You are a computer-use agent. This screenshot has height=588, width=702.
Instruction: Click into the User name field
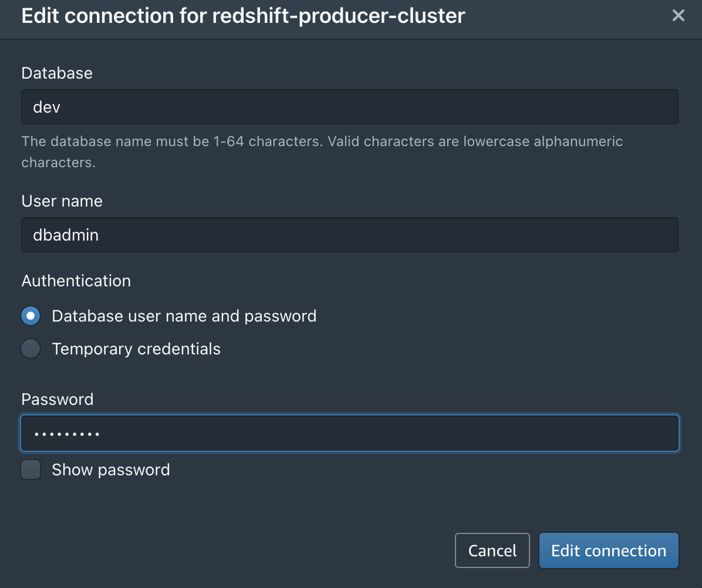350,235
